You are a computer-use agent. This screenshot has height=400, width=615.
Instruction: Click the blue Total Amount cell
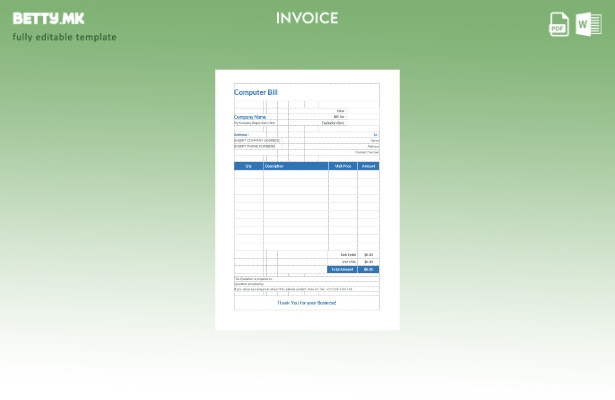pos(343,269)
